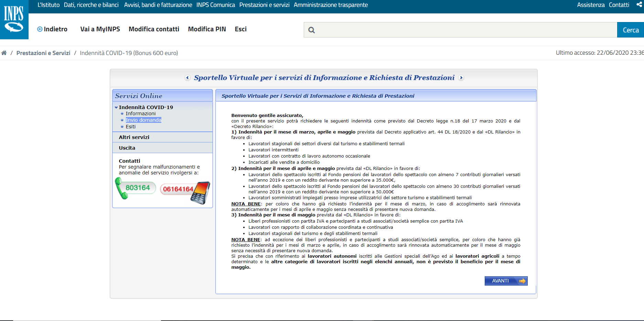The width and height of the screenshot is (644, 321).
Task: Click the Cerca button
Action: 631,30
